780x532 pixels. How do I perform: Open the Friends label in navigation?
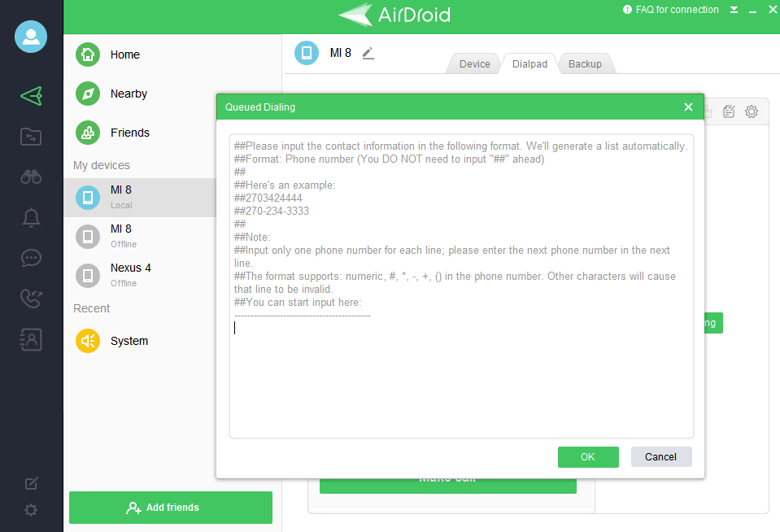(x=130, y=133)
